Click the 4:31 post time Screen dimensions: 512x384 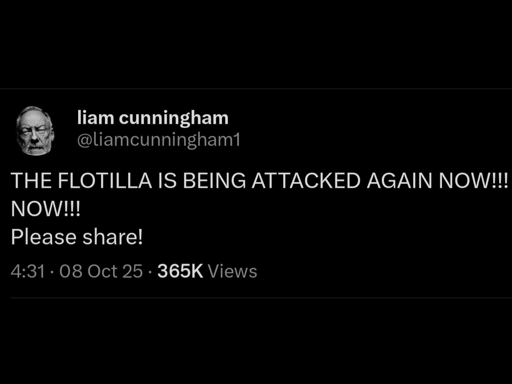click(28, 271)
